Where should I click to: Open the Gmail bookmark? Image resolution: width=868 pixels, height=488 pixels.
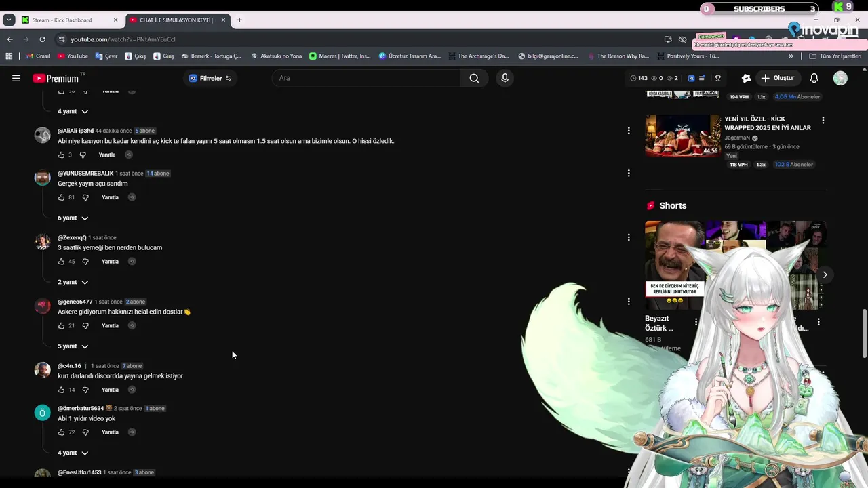(x=37, y=56)
